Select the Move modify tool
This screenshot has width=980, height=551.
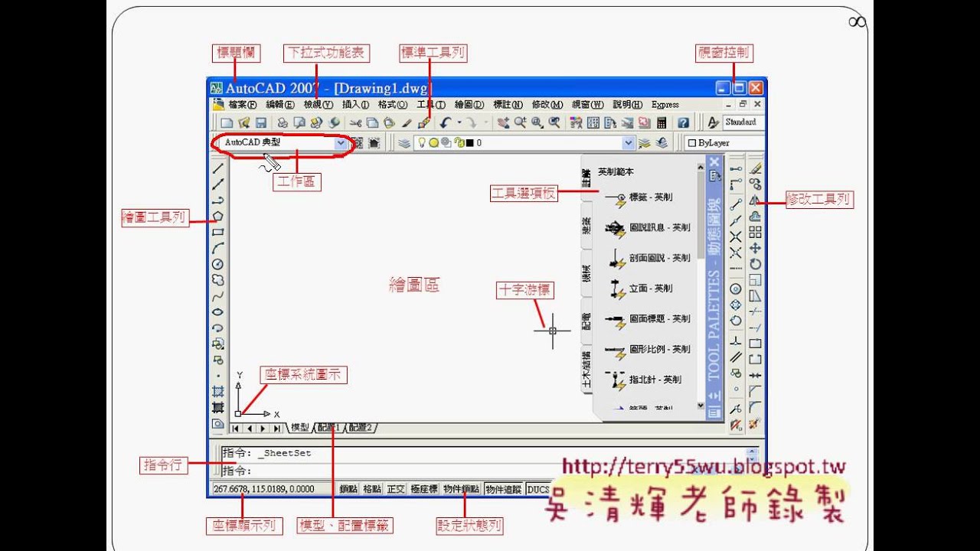coord(756,248)
